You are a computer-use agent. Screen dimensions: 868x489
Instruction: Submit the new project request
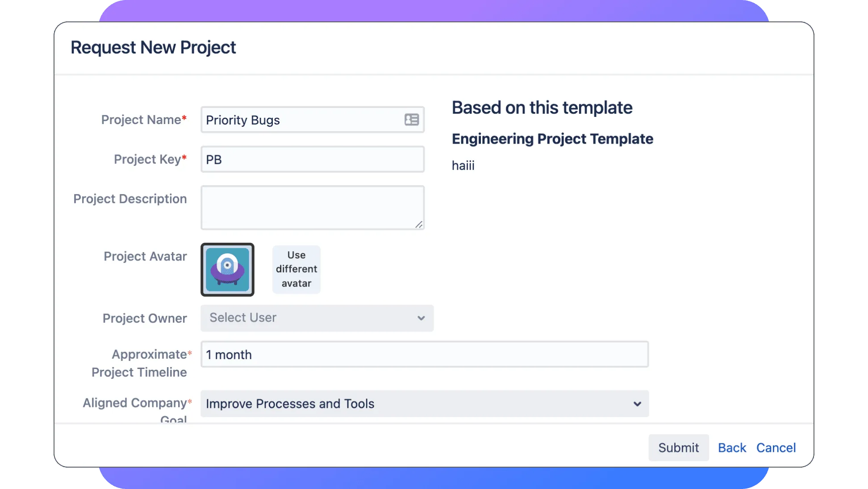pos(678,448)
